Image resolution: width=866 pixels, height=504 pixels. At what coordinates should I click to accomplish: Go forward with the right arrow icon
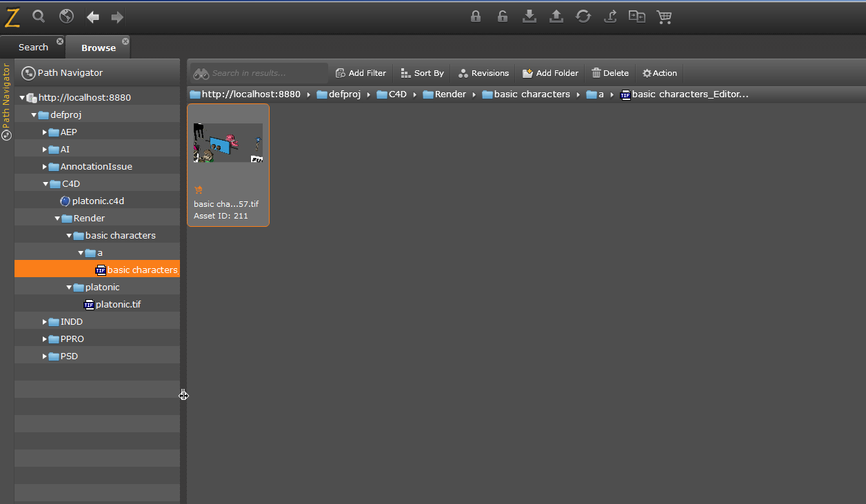tap(117, 17)
